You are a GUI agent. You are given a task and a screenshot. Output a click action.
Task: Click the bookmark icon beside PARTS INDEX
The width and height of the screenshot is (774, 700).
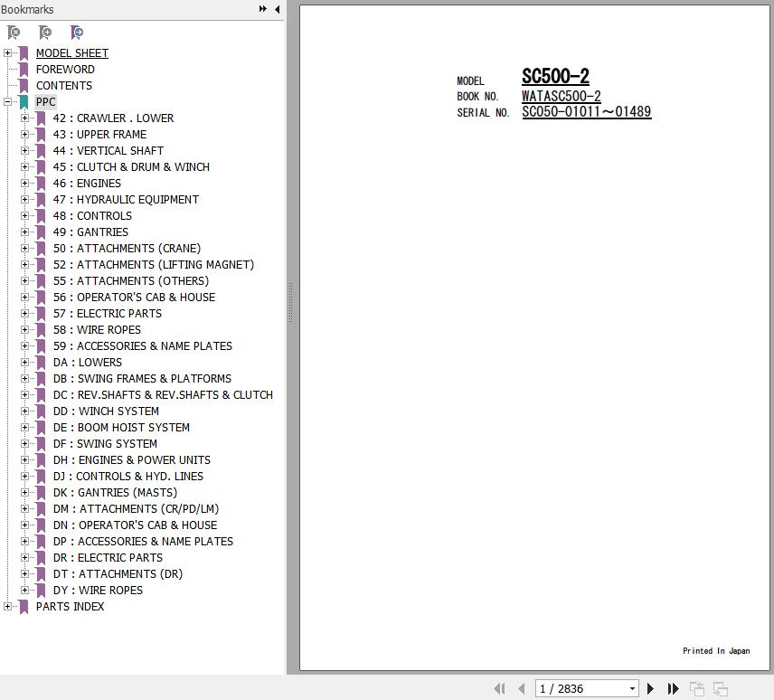(24, 607)
